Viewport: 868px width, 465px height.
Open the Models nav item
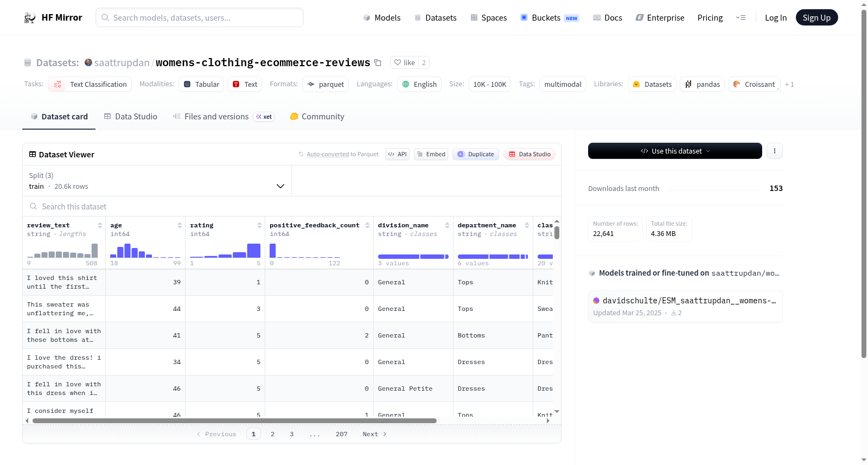pos(382,18)
